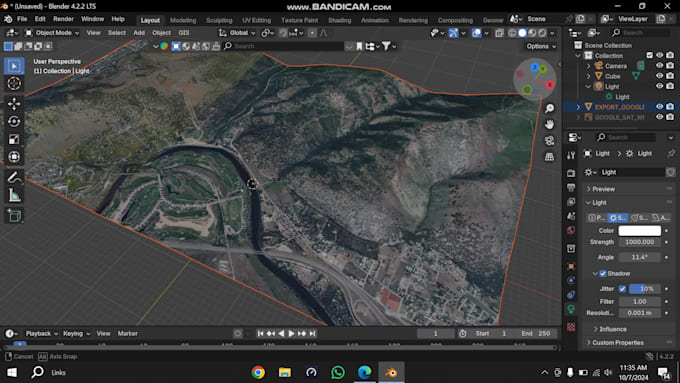The height and width of the screenshot is (383, 680).
Task: Select the Add Cube tool
Action: [14, 215]
